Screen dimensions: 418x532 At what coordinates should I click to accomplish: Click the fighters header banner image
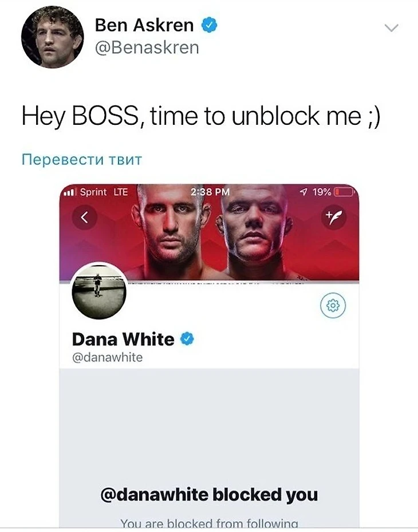(209, 232)
